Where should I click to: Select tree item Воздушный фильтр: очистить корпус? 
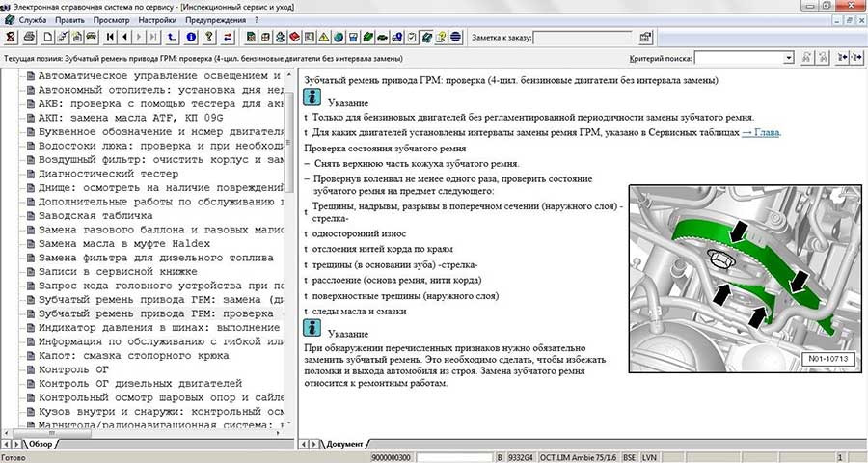click(160, 159)
